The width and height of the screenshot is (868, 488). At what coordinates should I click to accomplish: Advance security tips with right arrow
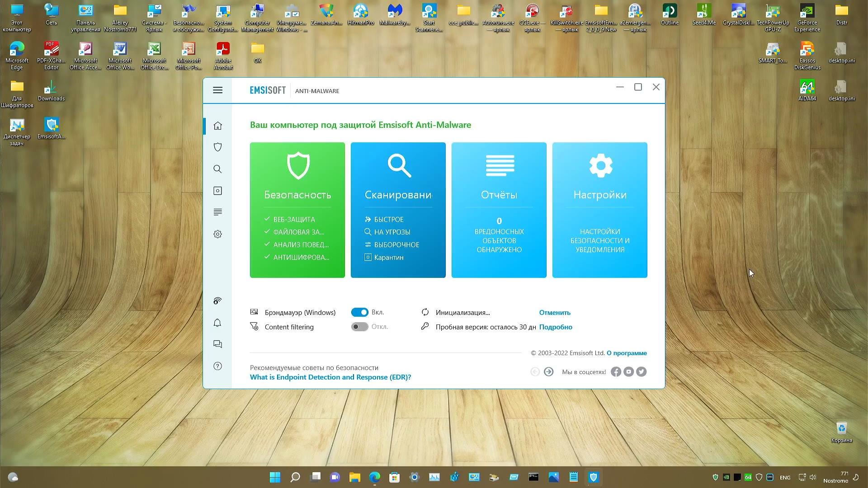pyautogui.click(x=549, y=371)
